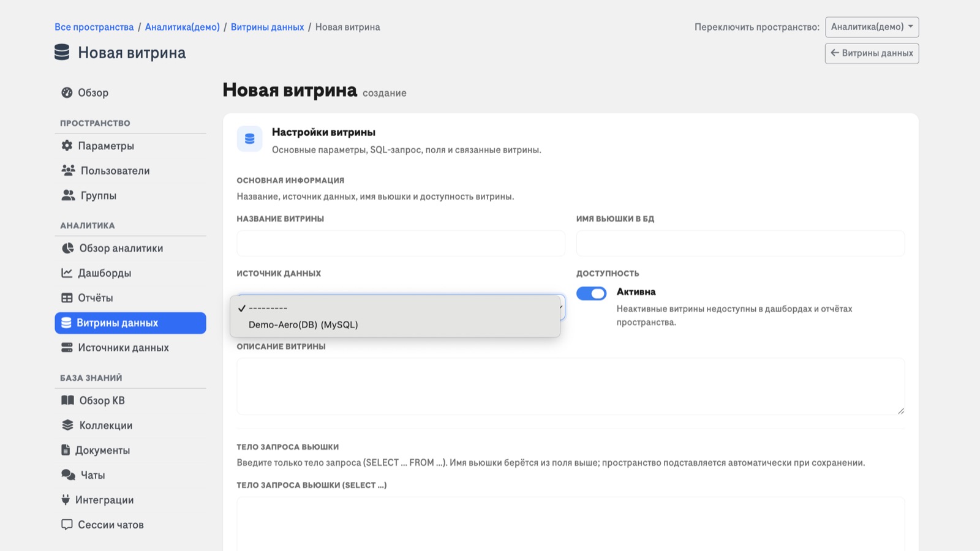Image resolution: width=980 pixels, height=551 pixels.
Task: Click the Настройки витрины blue database icon
Action: tap(250, 139)
